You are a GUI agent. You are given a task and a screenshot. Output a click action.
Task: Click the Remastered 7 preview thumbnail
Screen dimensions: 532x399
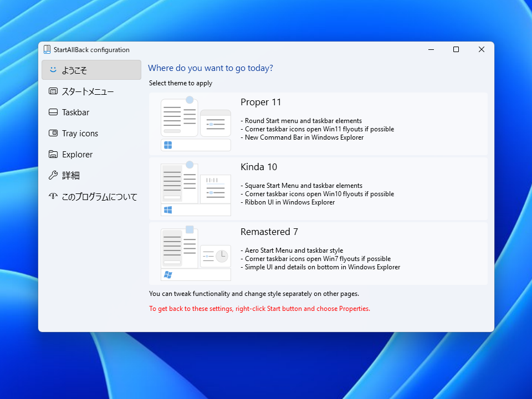point(196,253)
